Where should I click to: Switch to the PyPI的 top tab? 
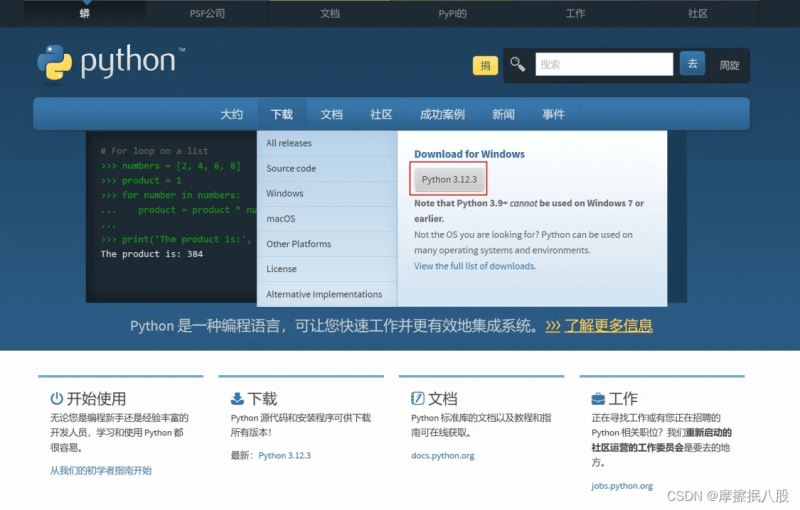pos(453,13)
